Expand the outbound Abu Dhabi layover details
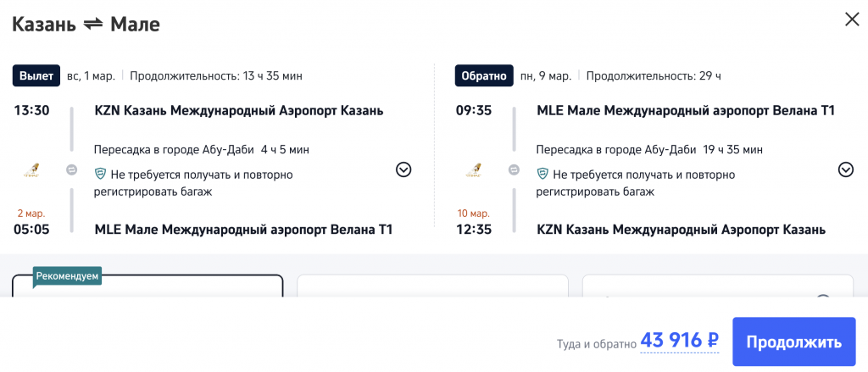The height and width of the screenshot is (372, 868). tap(403, 169)
